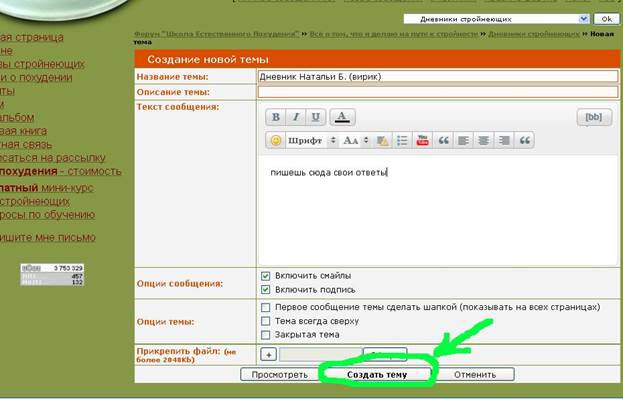This screenshot has height=399, width=623.
Task: Insert a YouTube video
Action: click(x=422, y=140)
